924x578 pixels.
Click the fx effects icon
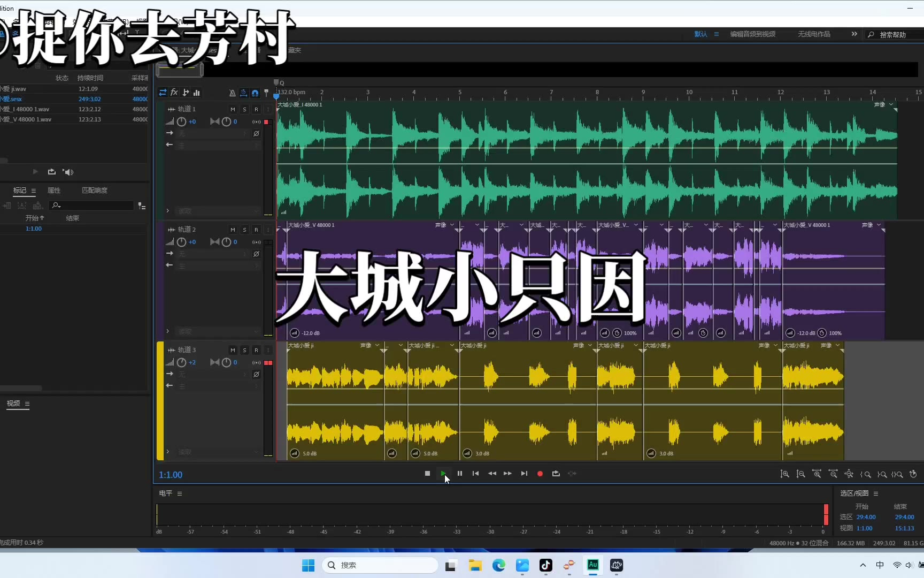point(174,93)
